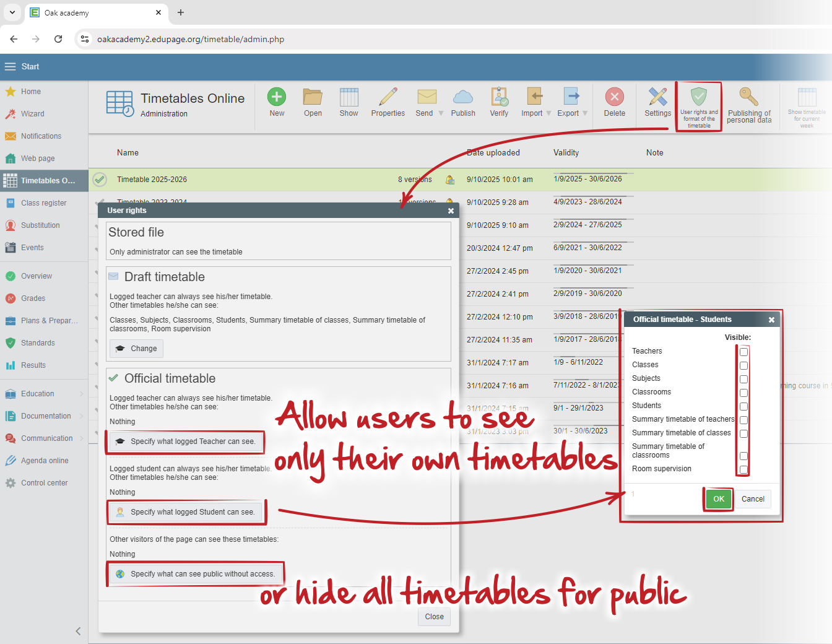This screenshot has width=832, height=644.
Task: Expand the Export dropdown arrow
Action: coord(585,113)
